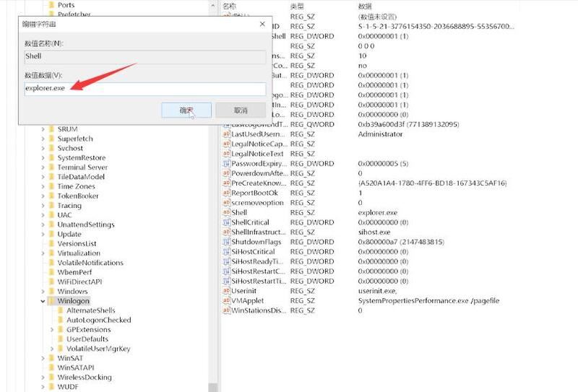Click the ReportBootOk value icon
578x392 pixels.
(x=226, y=193)
